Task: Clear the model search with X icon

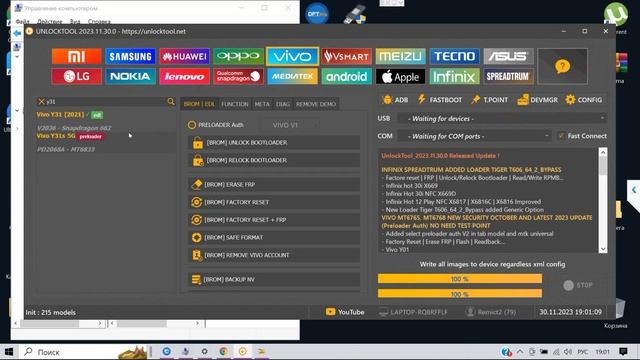Action: (41, 102)
